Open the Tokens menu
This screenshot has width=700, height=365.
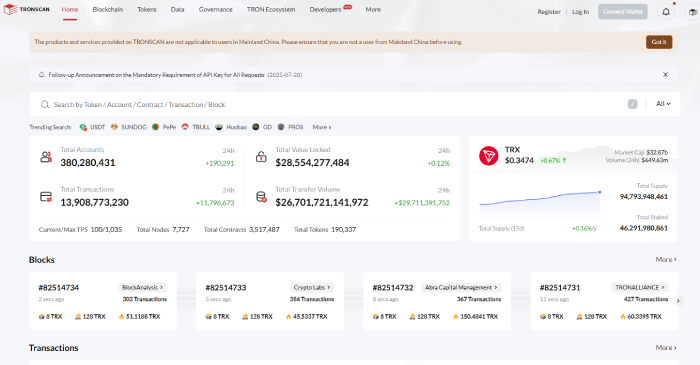point(147,9)
